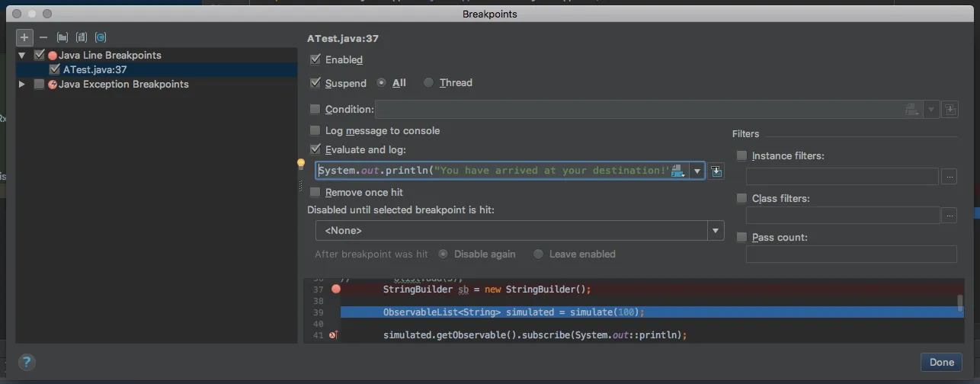Click the expand editor icon beside Evaluate and log

pyautogui.click(x=716, y=171)
